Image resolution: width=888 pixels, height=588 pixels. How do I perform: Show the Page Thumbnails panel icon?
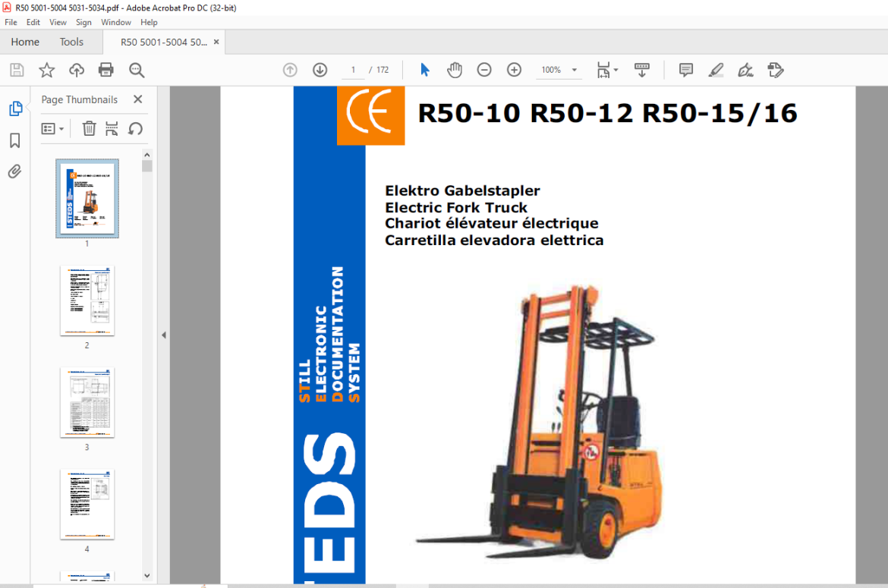15,108
